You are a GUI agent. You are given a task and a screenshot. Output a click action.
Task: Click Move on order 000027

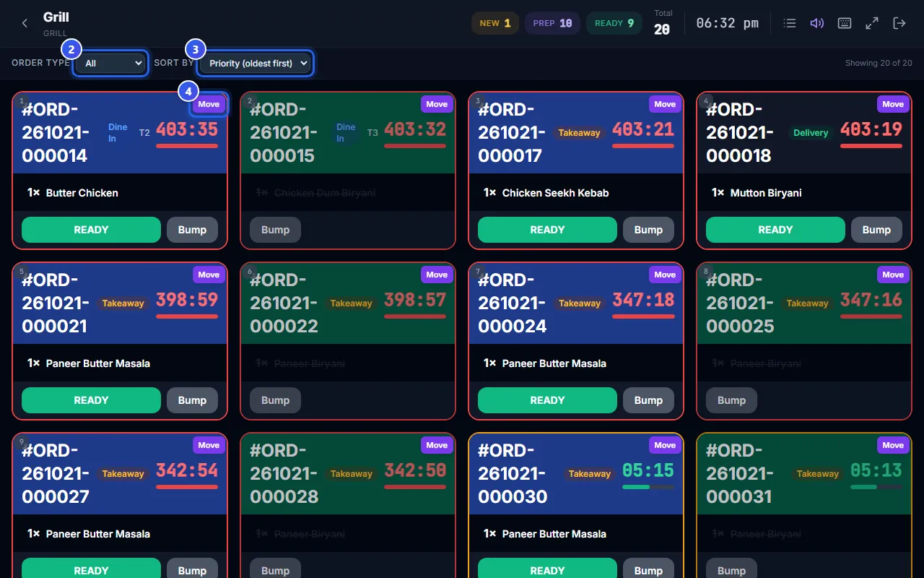pos(209,445)
